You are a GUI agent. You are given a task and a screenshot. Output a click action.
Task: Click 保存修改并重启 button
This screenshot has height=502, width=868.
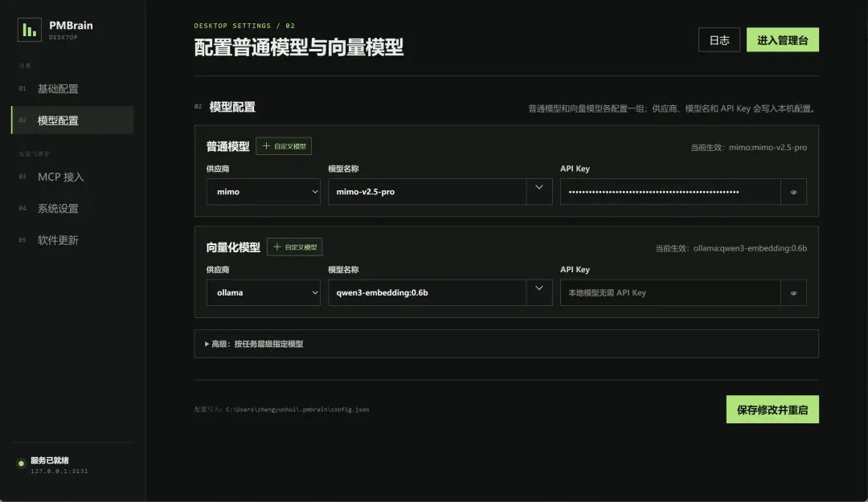(772, 410)
